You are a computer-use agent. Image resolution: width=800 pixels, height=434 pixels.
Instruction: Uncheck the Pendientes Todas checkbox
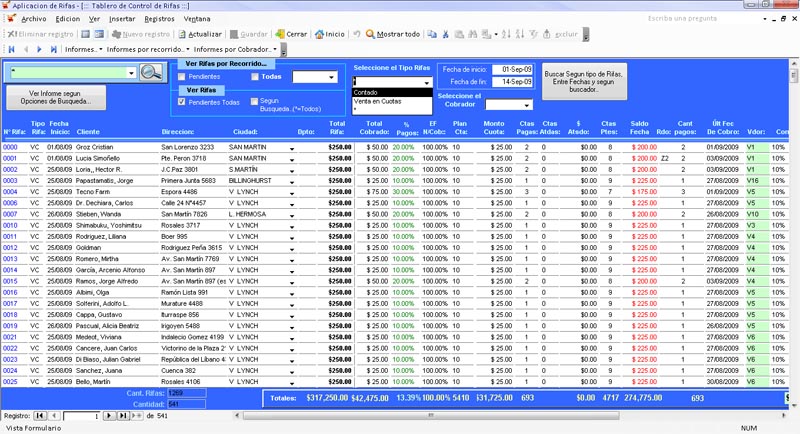coord(182,102)
